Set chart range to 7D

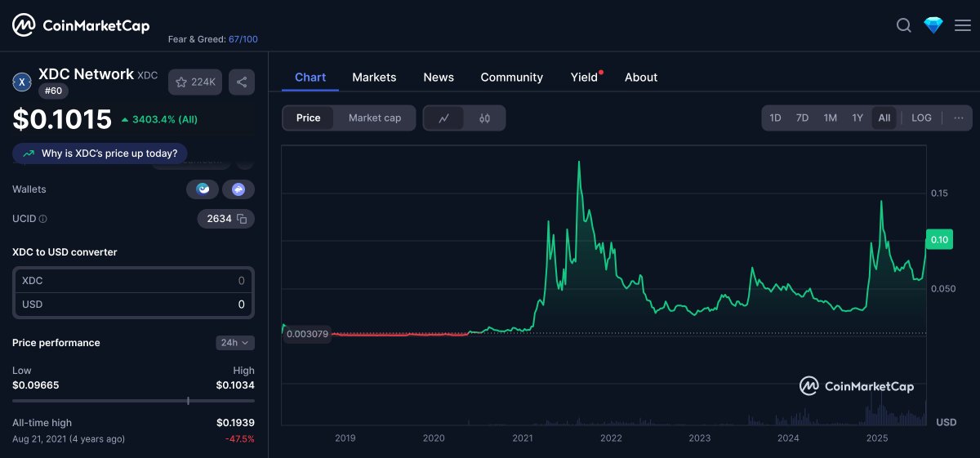(x=803, y=118)
